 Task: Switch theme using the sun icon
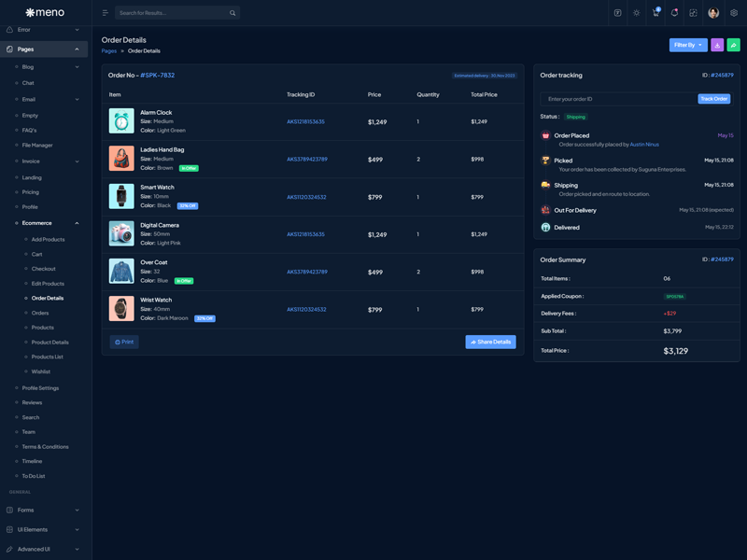637,13
